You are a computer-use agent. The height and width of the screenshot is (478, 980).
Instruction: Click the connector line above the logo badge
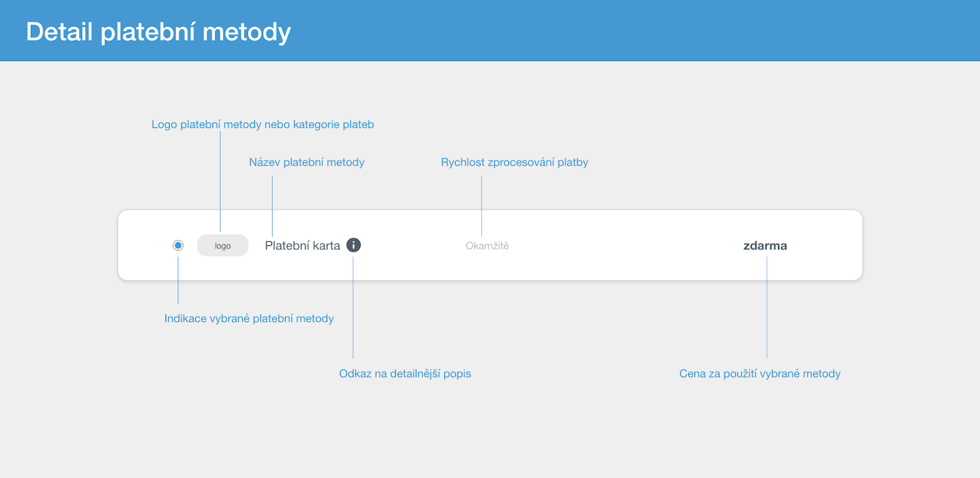pos(221,181)
